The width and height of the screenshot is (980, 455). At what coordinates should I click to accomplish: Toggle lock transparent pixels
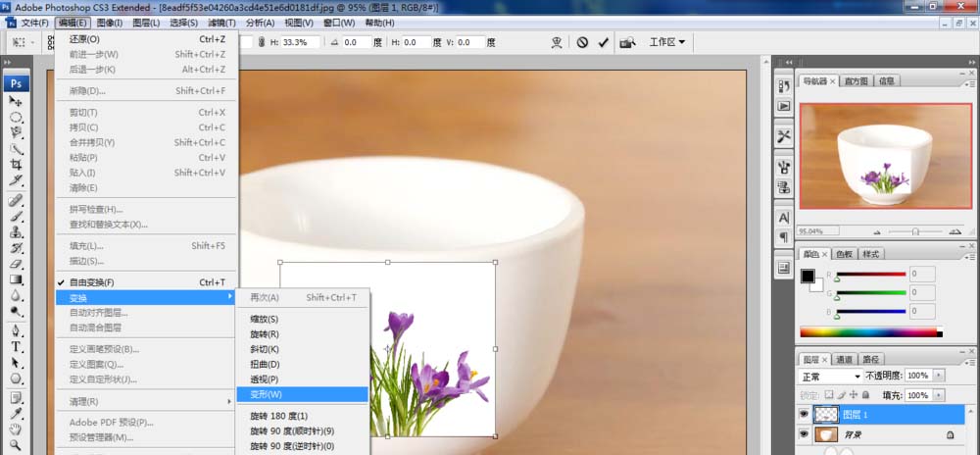pos(829,395)
